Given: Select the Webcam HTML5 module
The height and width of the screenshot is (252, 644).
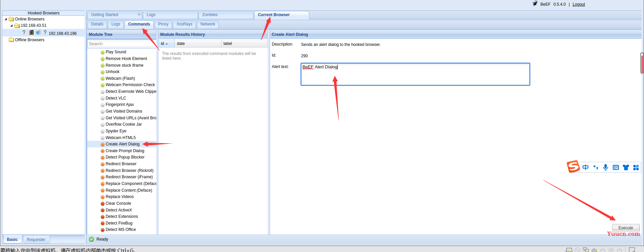Looking at the screenshot, I should (121, 138).
